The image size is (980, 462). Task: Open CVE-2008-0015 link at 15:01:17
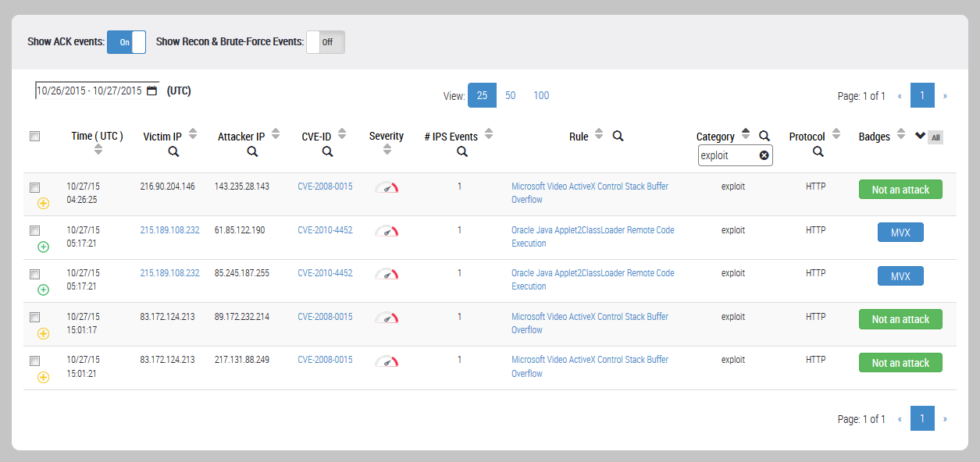pos(325,317)
